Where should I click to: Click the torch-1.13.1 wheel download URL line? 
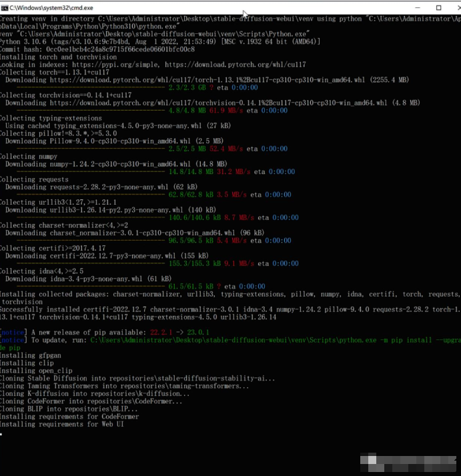pyautogui.click(x=207, y=79)
